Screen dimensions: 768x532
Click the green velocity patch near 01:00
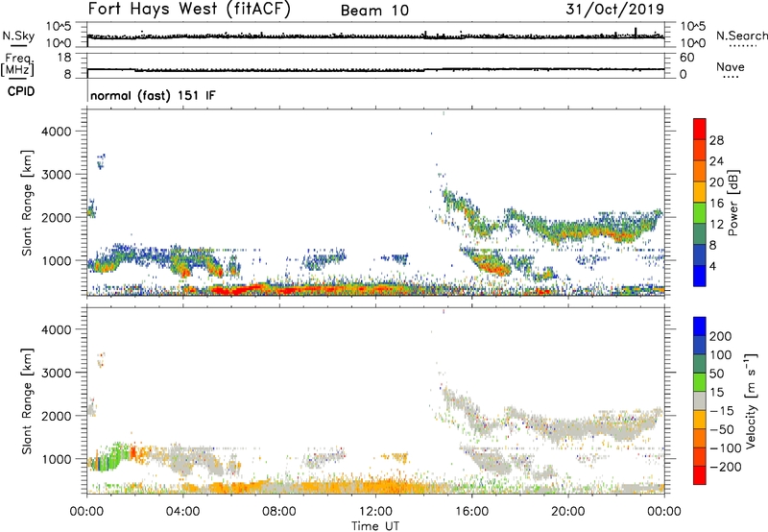point(110,459)
